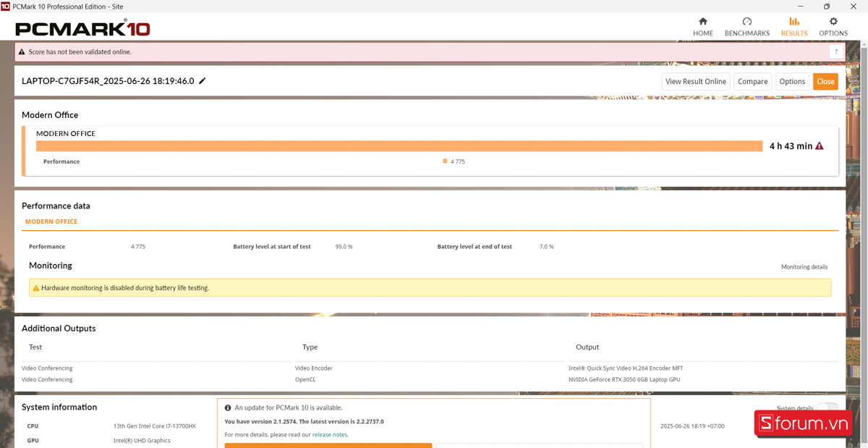Screen dimensions: 868x448
Task: Click the Output column header
Action: coord(587,347)
